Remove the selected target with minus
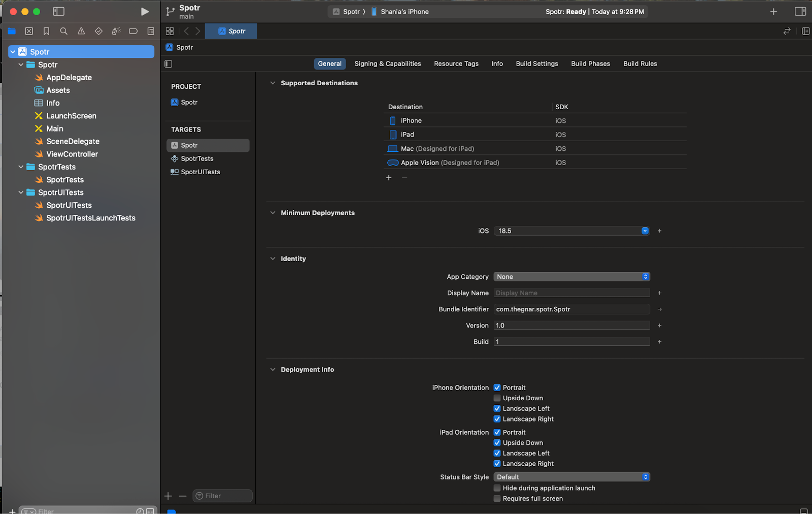This screenshot has height=514, width=812. [183, 496]
